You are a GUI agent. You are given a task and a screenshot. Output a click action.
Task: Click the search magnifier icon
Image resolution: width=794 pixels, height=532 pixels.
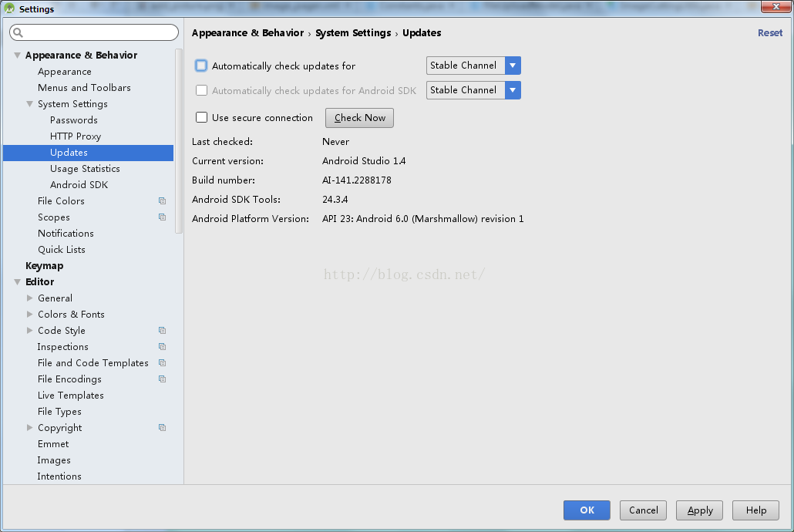[x=19, y=32]
